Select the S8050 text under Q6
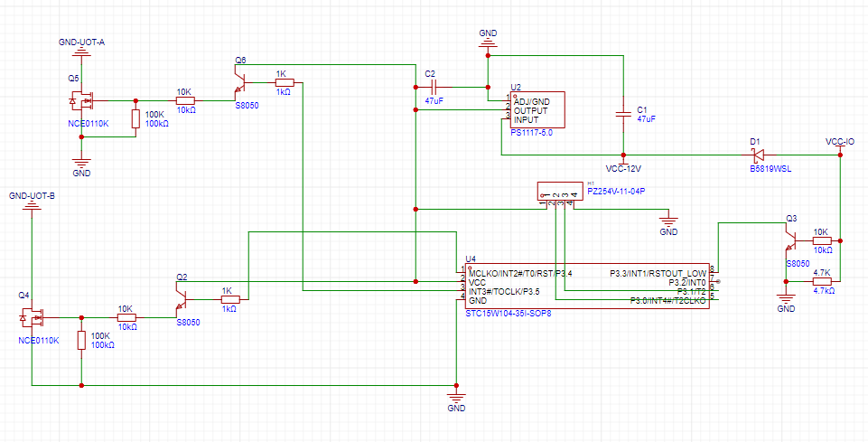The image size is (868, 442). coord(247,105)
